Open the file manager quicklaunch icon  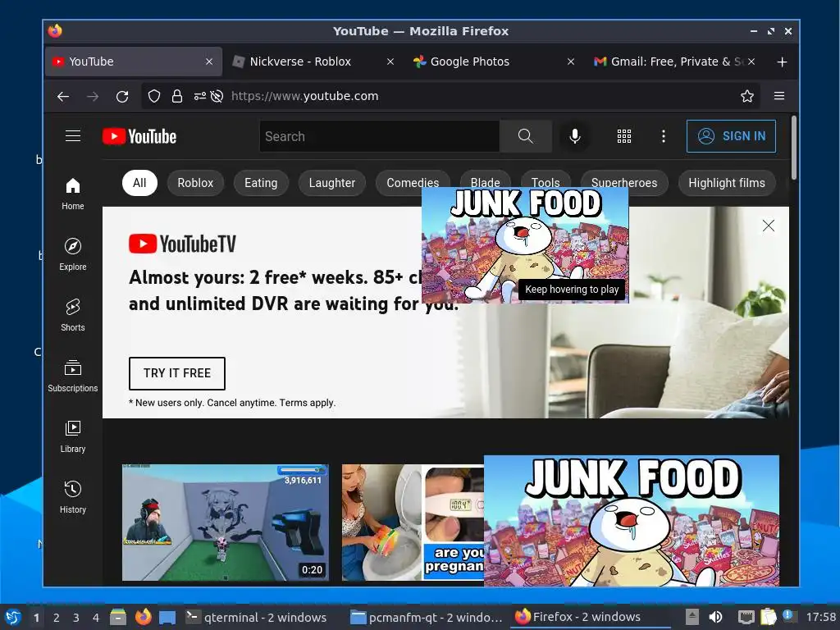tap(118, 617)
